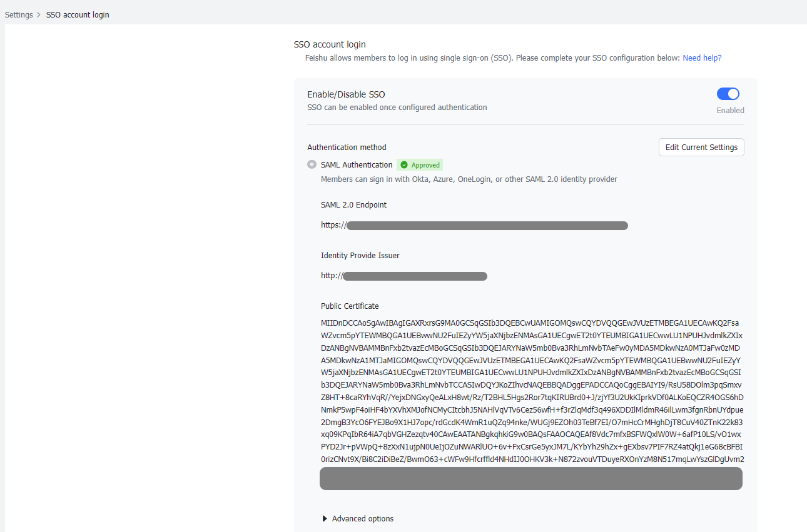807x532 pixels.
Task: Open the Need help? link
Action: (x=702, y=58)
